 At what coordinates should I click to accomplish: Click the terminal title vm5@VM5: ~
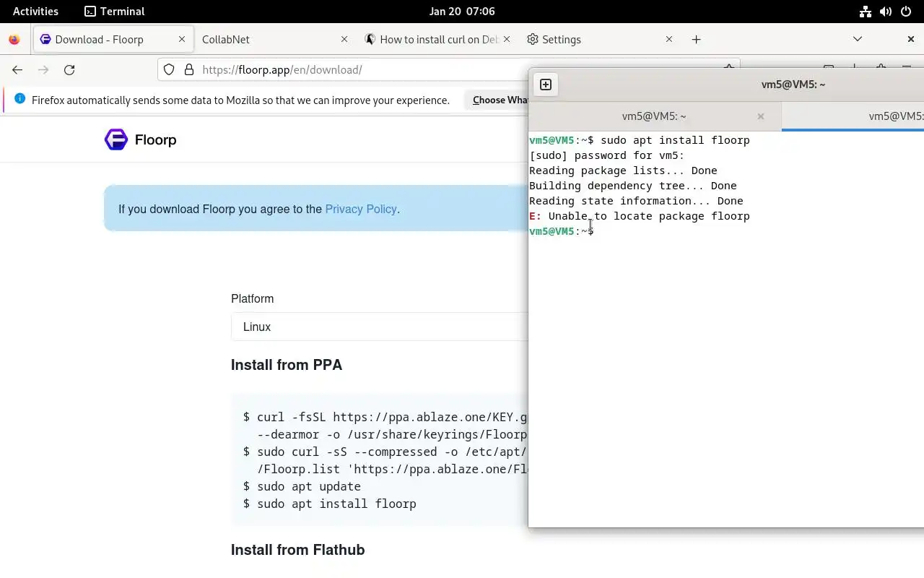tap(793, 85)
